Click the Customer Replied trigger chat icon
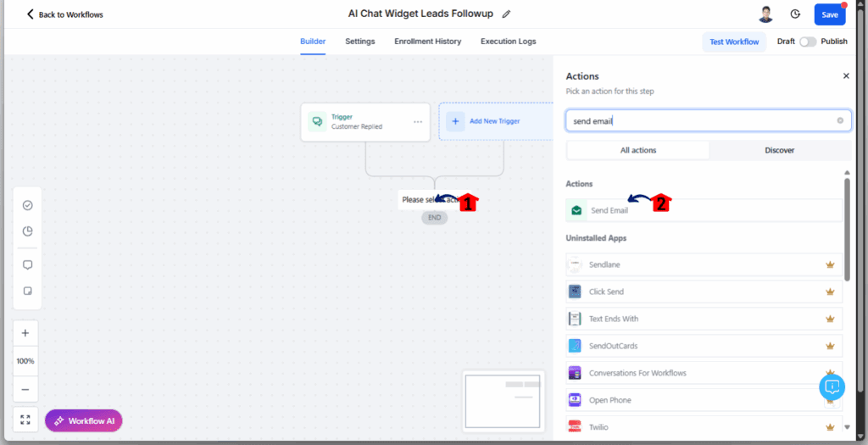 [317, 121]
